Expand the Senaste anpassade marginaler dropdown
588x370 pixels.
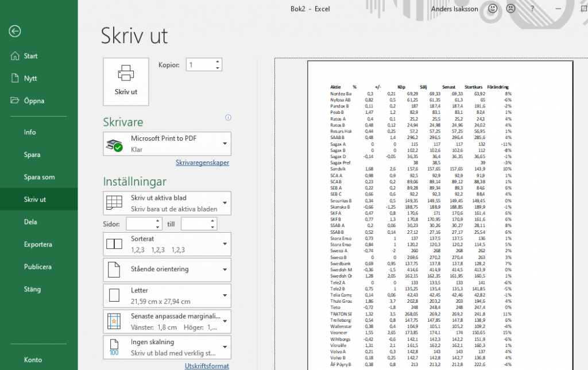(x=225, y=321)
